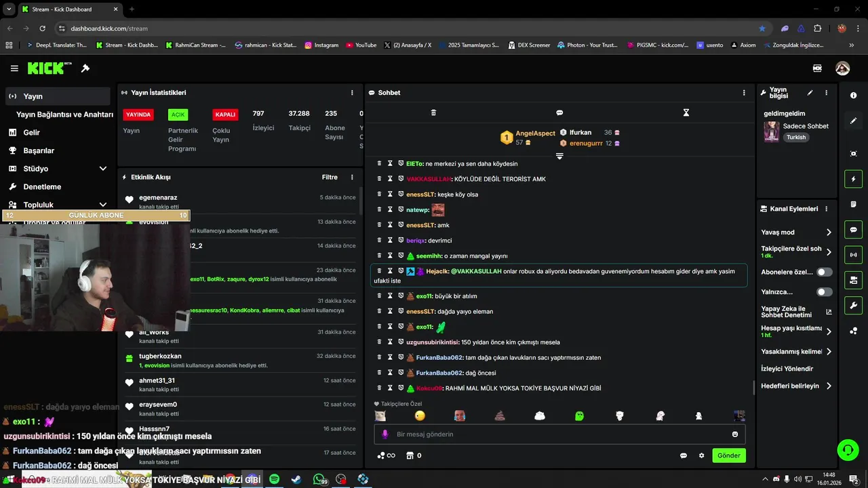Insert the poop emote from emote row
This screenshot has height=488, width=868.
500,415
